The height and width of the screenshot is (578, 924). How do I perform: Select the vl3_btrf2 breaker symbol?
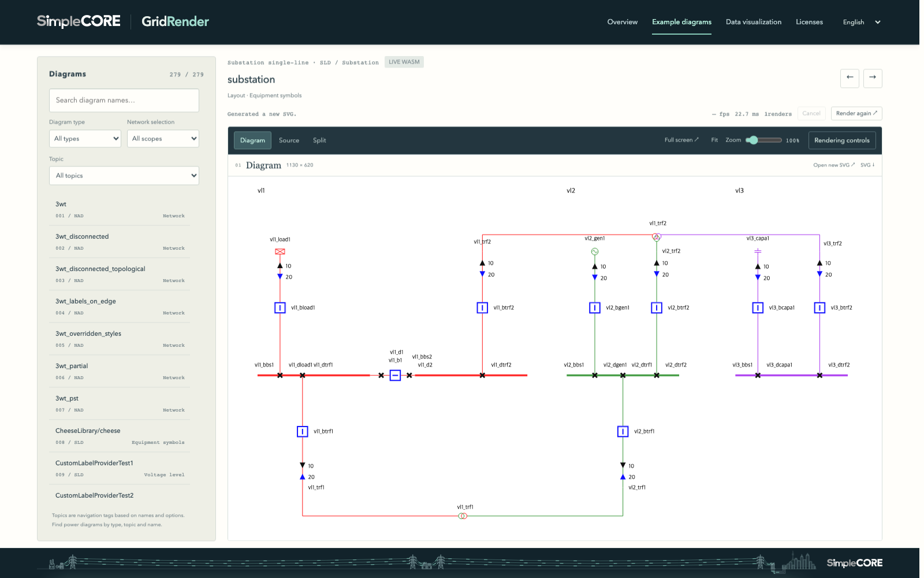(x=819, y=308)
